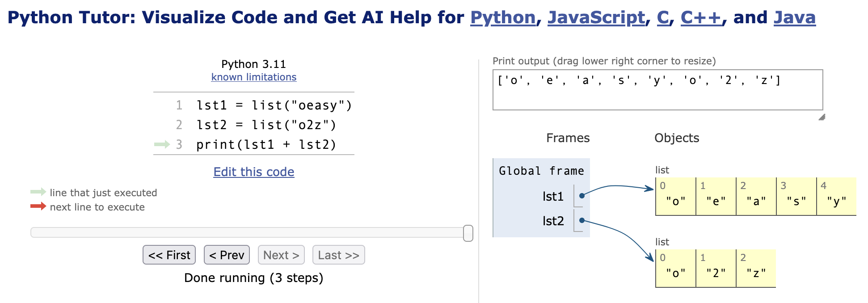Follow the JavaScript link in the heading
The height and width of the screenshot is (303, 868).
point(596,18)
